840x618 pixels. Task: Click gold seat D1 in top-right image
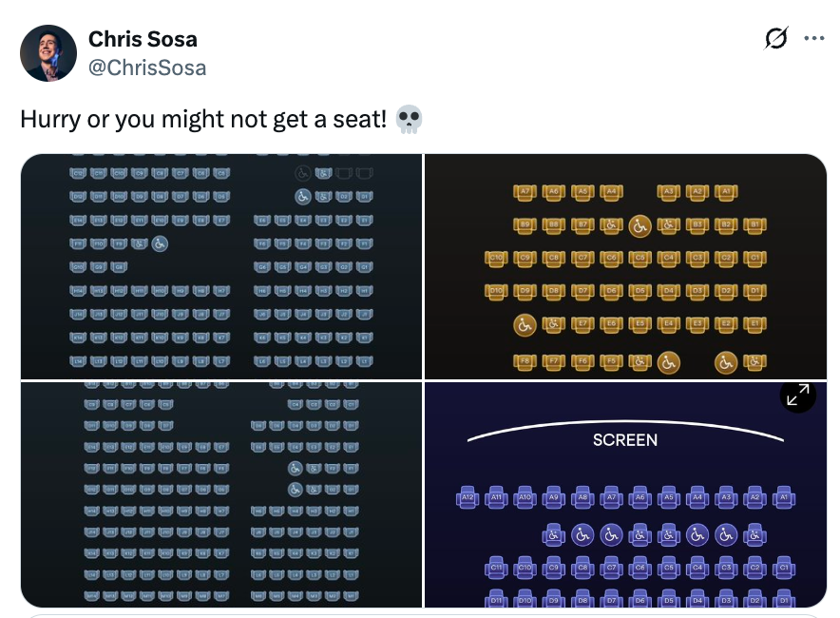754,290
